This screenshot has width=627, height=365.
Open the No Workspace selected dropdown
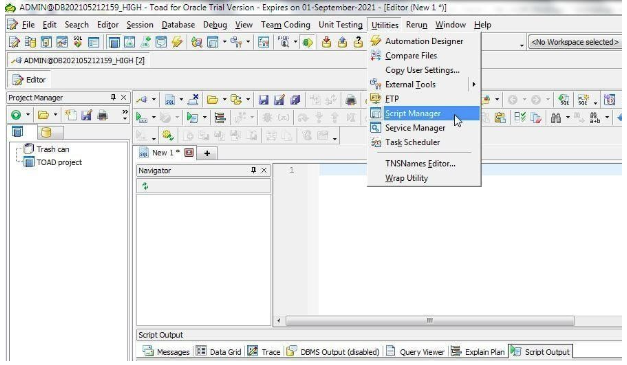(575, 42)
